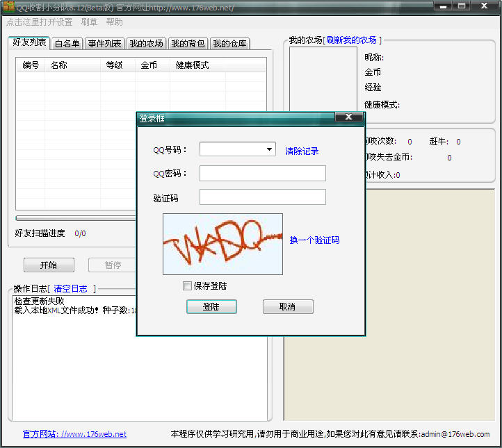502x448 pixels.
Task: Click the 健康模式 column header
Action: coord(197,65)
